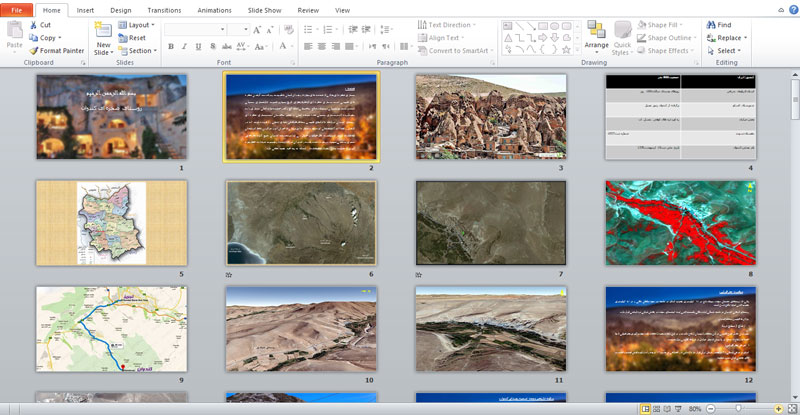Click the Arrange icon in Drawing group
Image resolution: width=800 pixels, height=415 pixels.
point(596,32)
